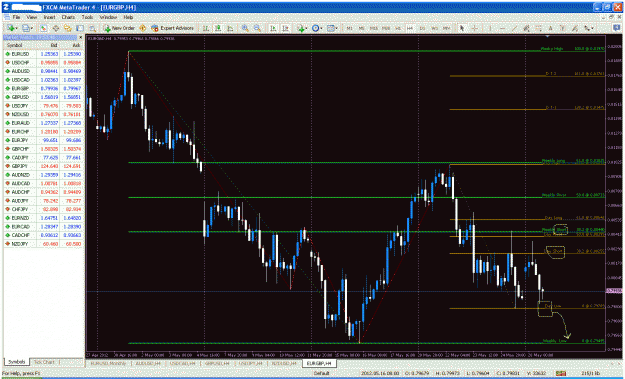Select the H4 timeframe
This screenshot has width=625, height=379.
click(410, 28)
